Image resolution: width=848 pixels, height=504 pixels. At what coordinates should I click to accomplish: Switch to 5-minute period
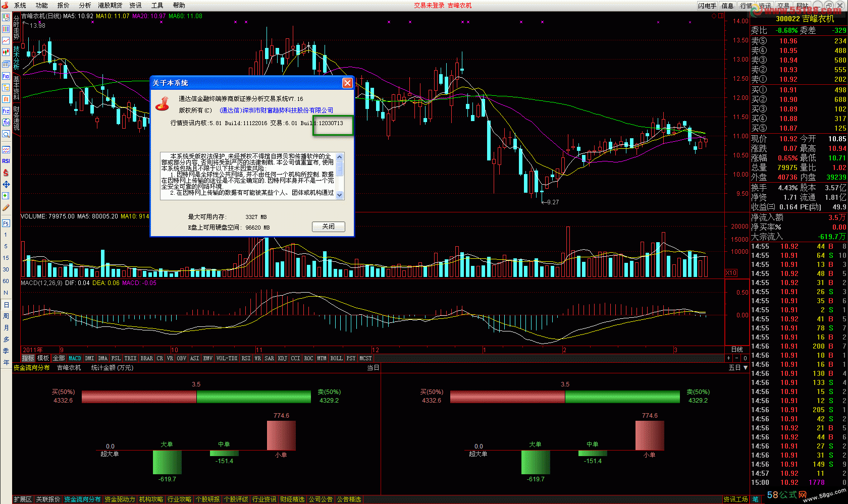coord(6,246)
